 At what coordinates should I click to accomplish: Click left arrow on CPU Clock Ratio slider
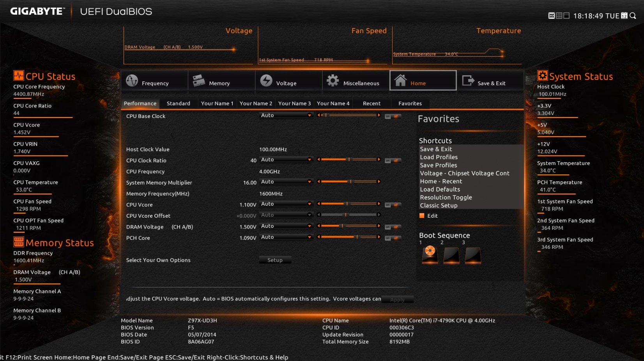319,159
